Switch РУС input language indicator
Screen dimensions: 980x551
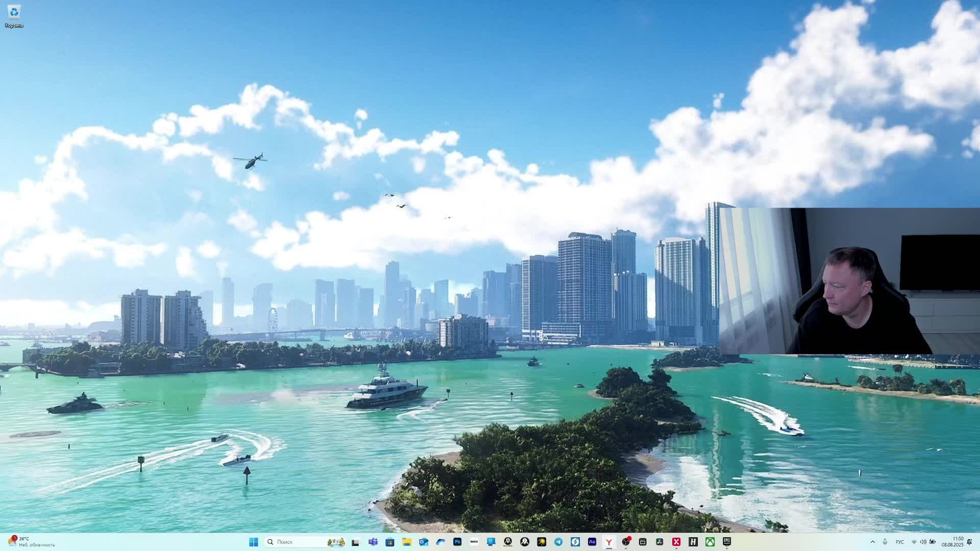(899, 542)
